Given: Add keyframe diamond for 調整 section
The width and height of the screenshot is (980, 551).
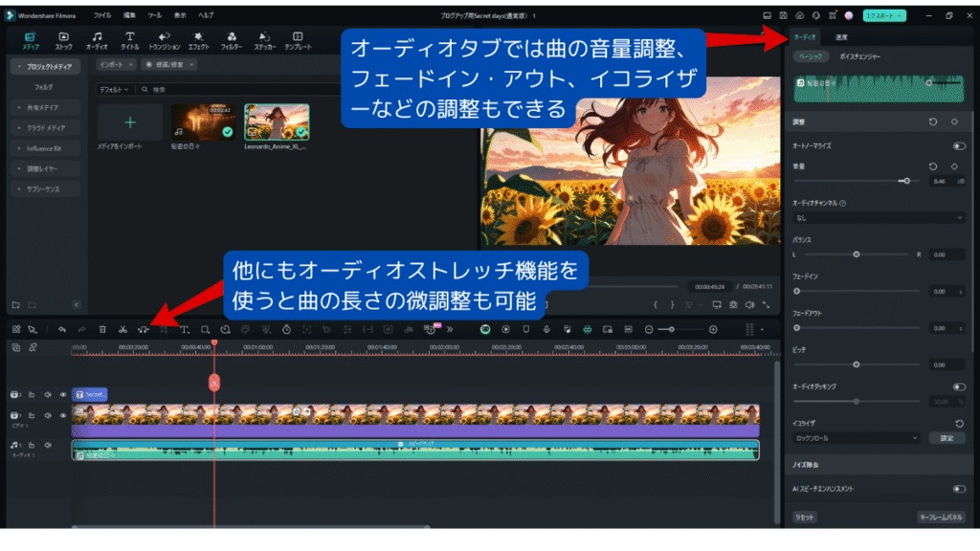Looking at the screenshot, I should (954, 121).
